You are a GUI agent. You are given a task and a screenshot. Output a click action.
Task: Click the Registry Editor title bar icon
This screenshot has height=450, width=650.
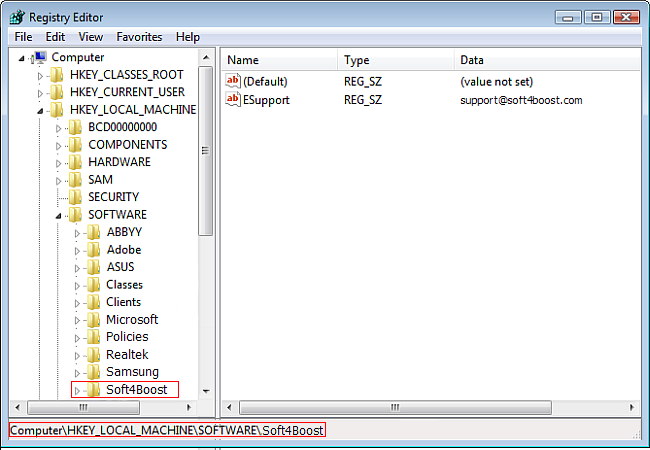click(x=17, y=17)
